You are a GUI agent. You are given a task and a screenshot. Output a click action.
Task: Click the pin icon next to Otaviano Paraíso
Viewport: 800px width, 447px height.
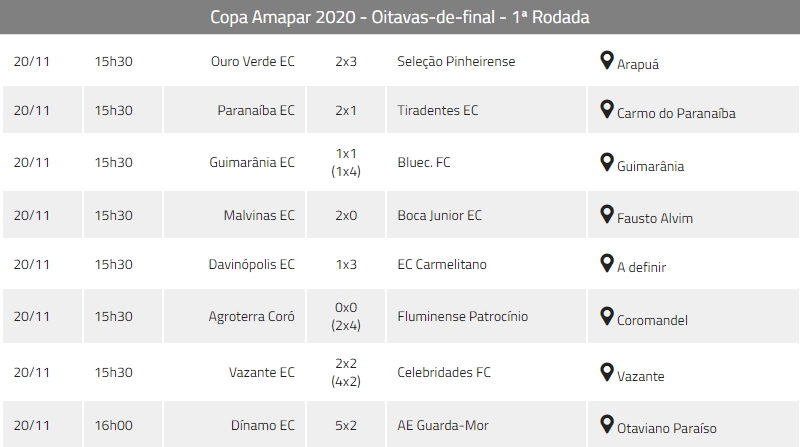coord(606,424)
